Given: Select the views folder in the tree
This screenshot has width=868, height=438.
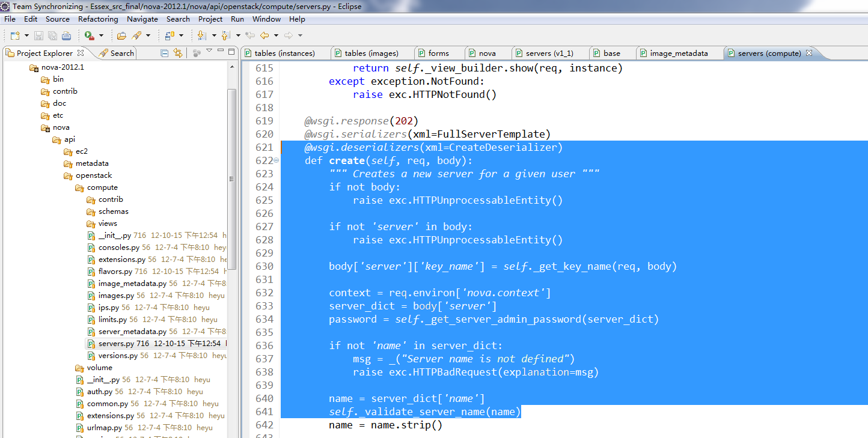Looking at the screenshot, I should coord(108,224).
